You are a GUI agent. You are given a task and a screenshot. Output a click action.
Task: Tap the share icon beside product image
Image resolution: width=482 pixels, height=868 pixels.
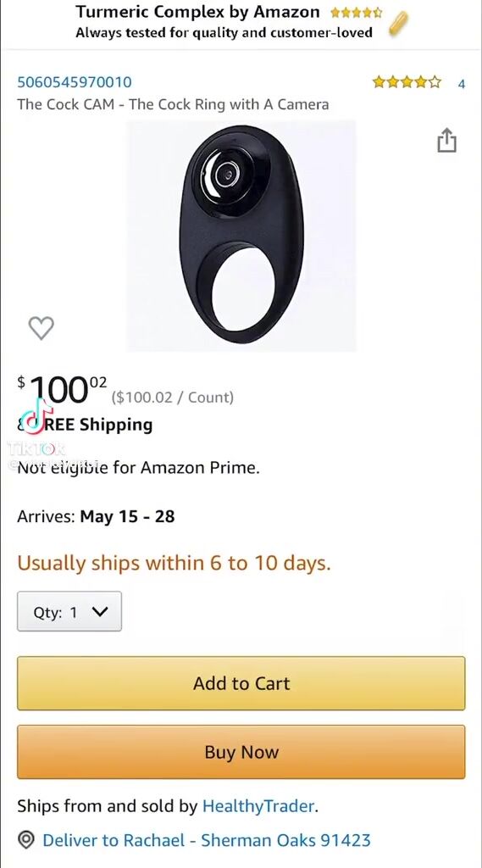tap(446, 140)
